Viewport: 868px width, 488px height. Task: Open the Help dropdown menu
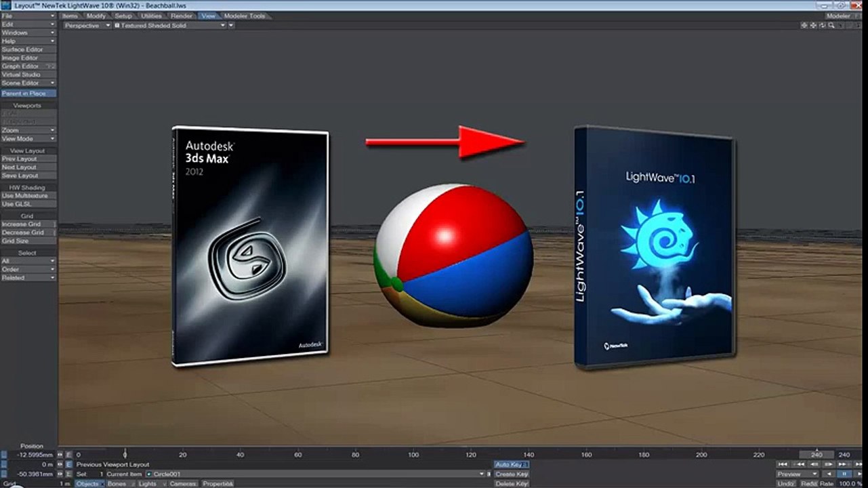pos(28,41)
